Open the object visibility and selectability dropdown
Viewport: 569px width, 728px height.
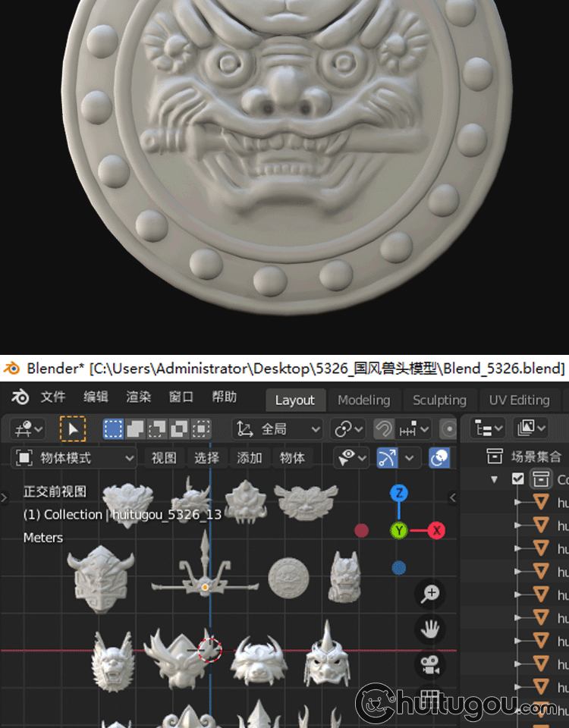coord(351,458)
